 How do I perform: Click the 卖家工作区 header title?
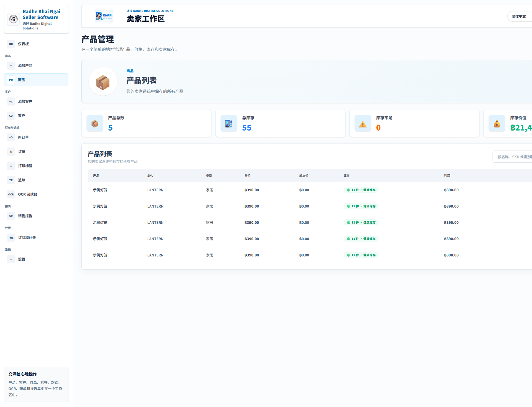[145, 19]
